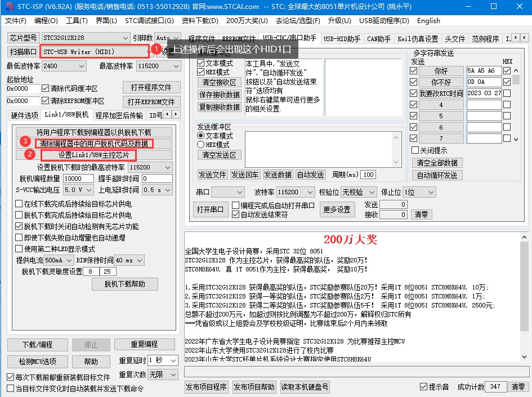Image resolution: width=532 pixels, height=397 pixels.
Task: Click the STC-ISP app icon in title bar
Action: [10, 6]
